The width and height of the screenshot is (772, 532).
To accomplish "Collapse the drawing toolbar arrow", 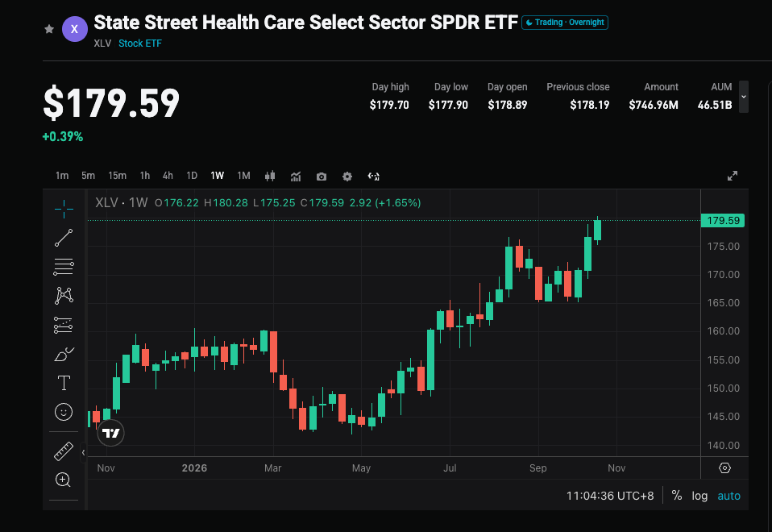I will [83, 452].
